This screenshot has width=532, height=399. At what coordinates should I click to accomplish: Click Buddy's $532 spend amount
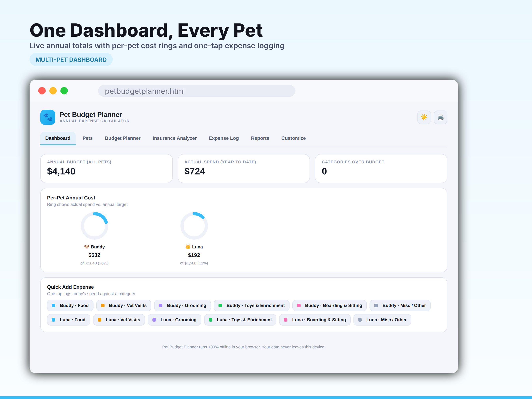[94, 255]
